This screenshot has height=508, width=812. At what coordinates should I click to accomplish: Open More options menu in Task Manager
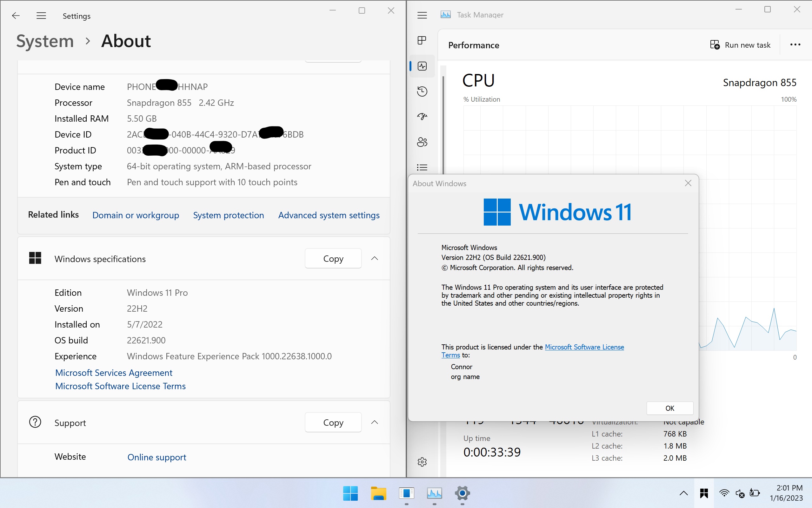point(795,44)
